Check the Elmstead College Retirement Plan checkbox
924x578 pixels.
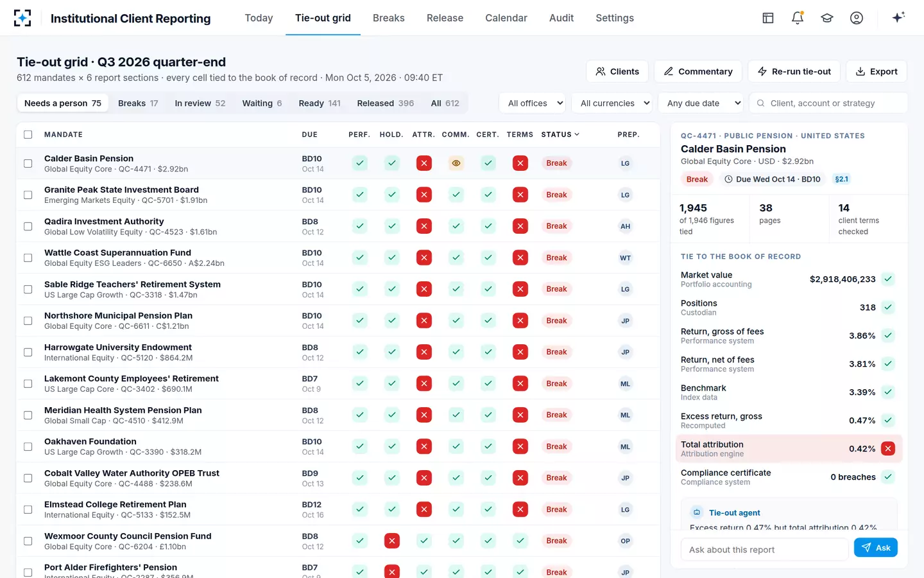(x=28, y=509)
